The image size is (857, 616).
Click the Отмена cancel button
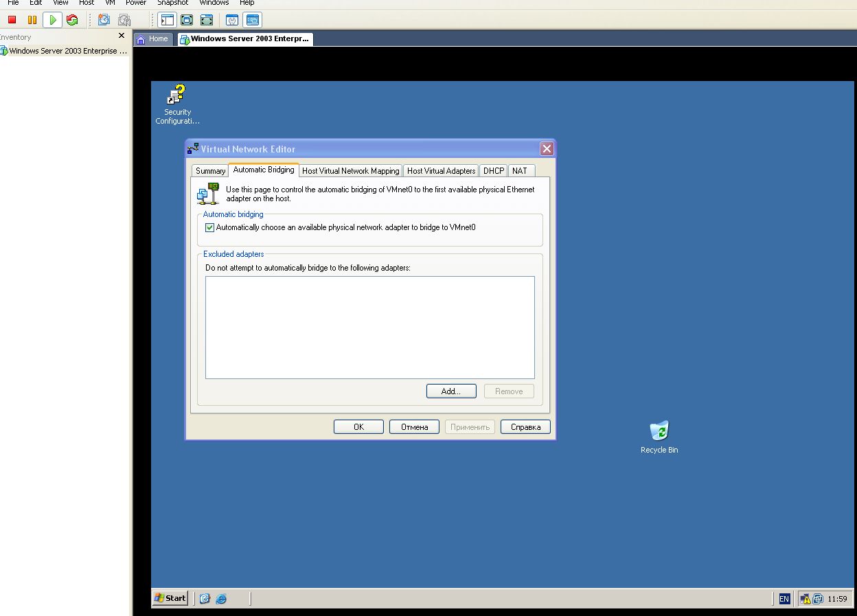(414, 427)
